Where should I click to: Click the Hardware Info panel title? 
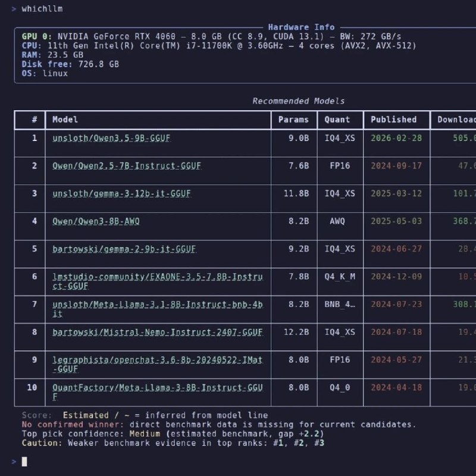(301, 27)
